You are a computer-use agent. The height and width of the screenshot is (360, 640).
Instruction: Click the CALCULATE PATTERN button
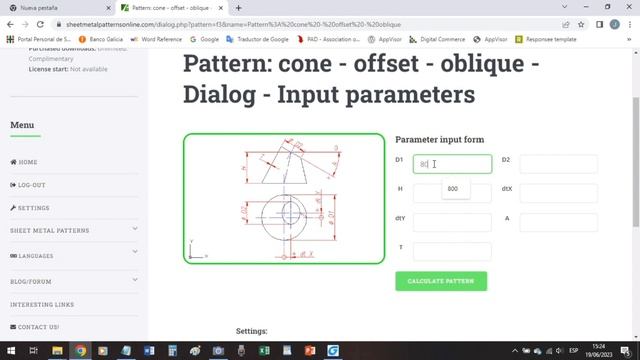point(441,281)
